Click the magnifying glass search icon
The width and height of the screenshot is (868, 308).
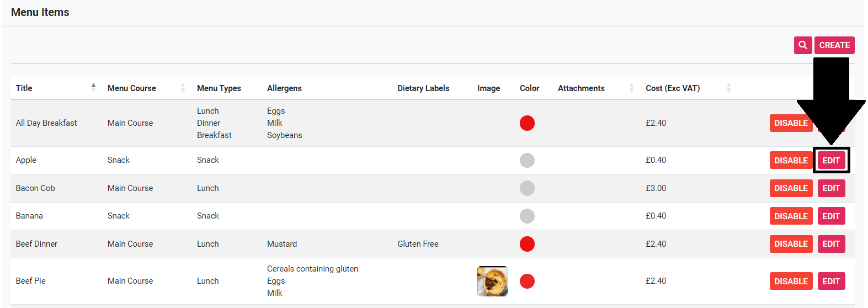point(803,45)
